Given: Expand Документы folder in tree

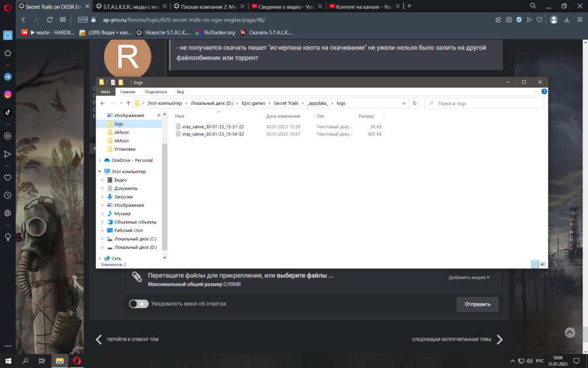Looking at the screenshot, I should (x=102, y=188).
